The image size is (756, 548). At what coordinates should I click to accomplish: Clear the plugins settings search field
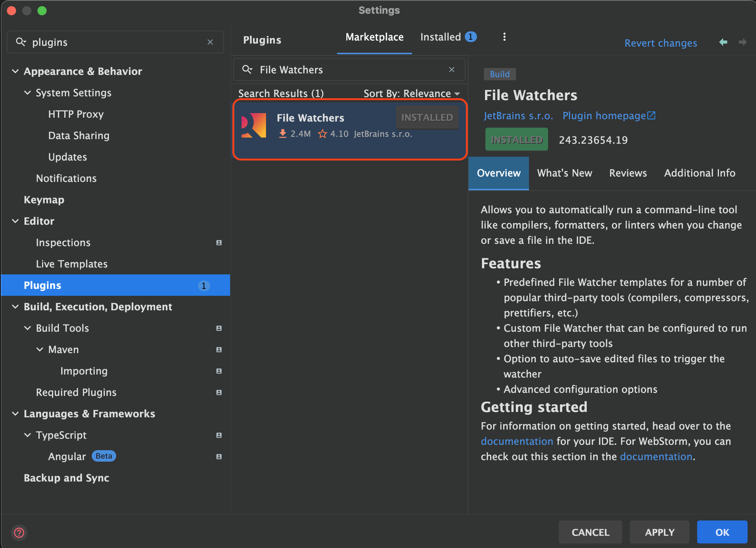(210, 42)
